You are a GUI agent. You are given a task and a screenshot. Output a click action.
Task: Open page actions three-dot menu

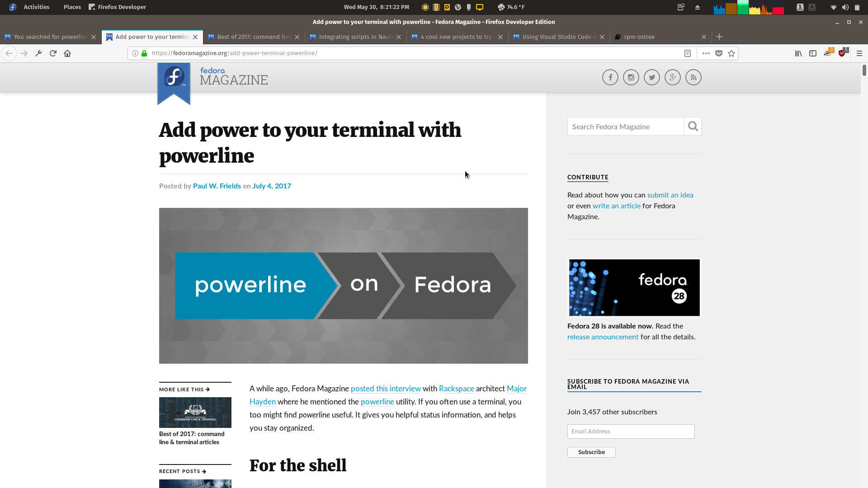tap(706, 53)
